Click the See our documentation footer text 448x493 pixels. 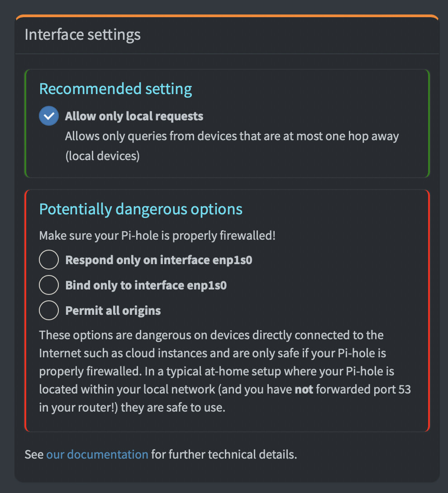[161, 454]
